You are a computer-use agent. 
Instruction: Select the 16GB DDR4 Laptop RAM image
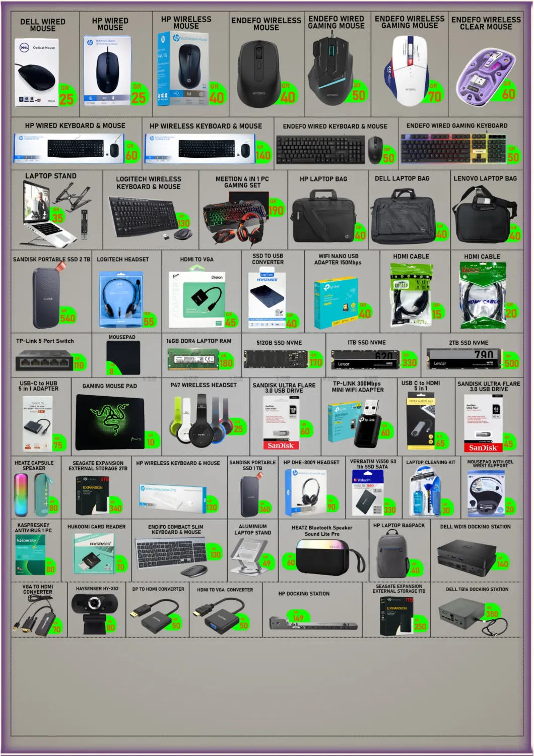coord(194,359)
